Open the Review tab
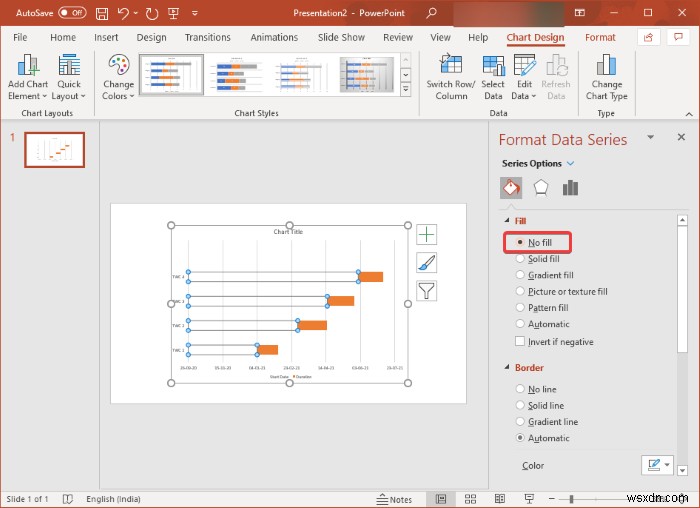 [398, 37]
